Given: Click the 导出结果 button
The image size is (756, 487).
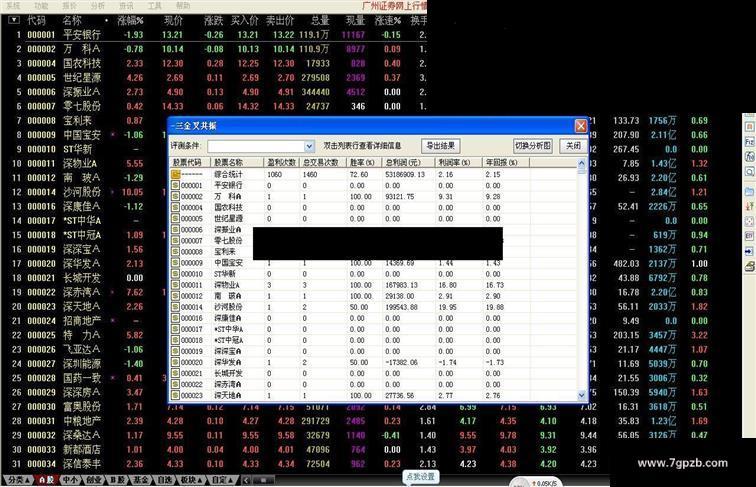Looking at the screenshot, I should [440, 146].
